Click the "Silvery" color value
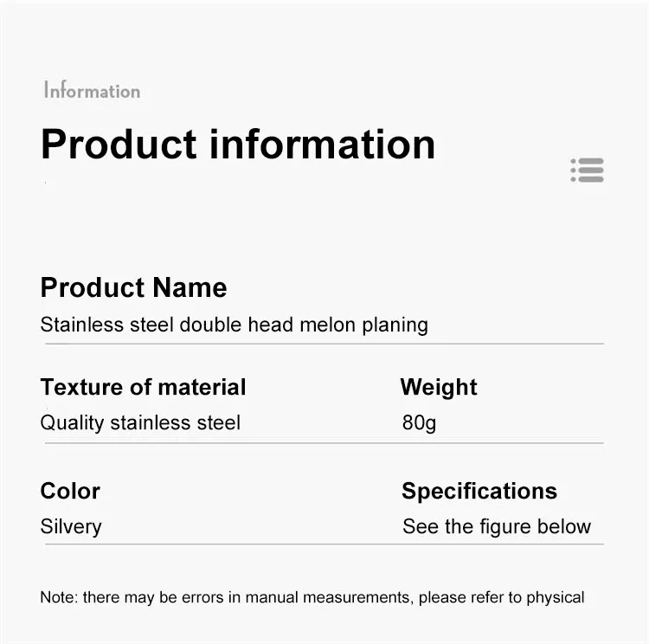Viewport: 649px width, 644px height. tap(71, 526)
